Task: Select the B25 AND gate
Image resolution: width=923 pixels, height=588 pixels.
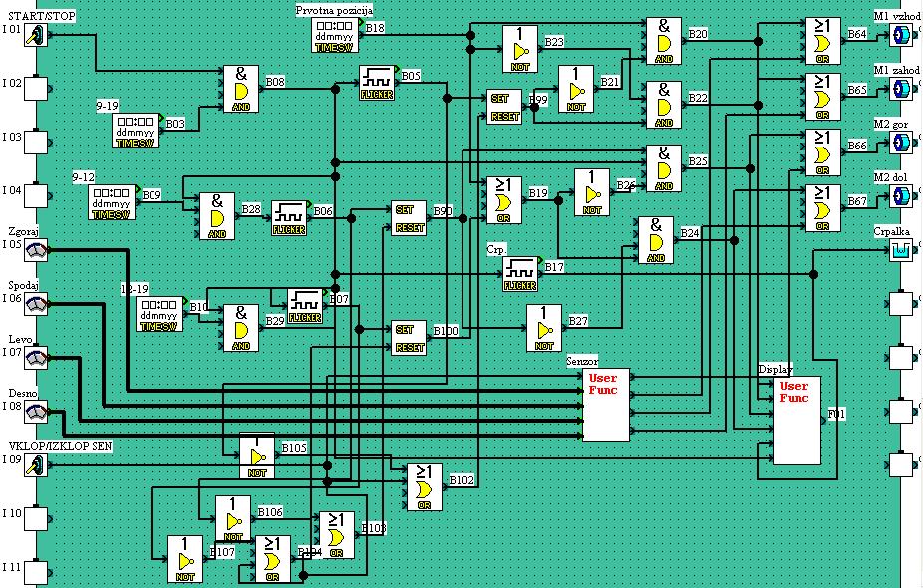Action: tap(664, 168)
